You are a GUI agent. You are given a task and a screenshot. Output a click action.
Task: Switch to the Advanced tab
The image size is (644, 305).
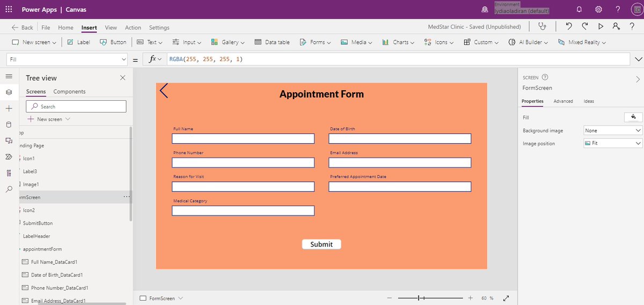pos(563,101)
